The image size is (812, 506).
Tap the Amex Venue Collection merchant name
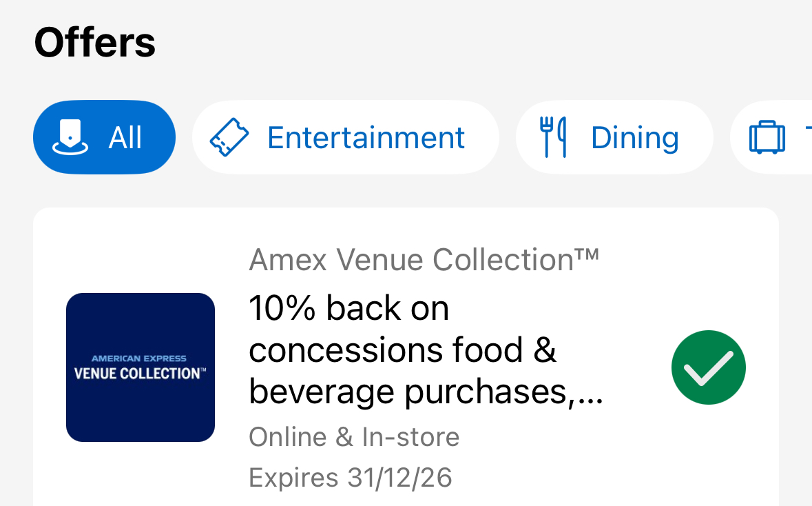click(x=424, y=259)
